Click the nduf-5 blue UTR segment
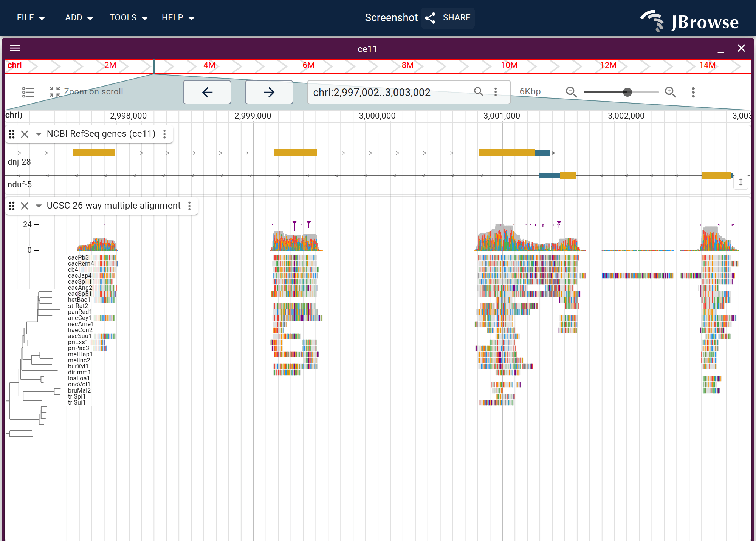 [x=550, y=175]
